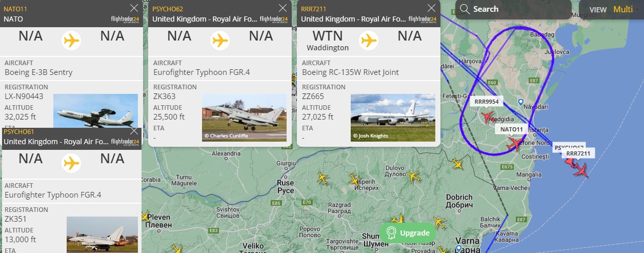Select the RRR9954 red aircraft on the map
644x253 pixels.
coord(488,116)
